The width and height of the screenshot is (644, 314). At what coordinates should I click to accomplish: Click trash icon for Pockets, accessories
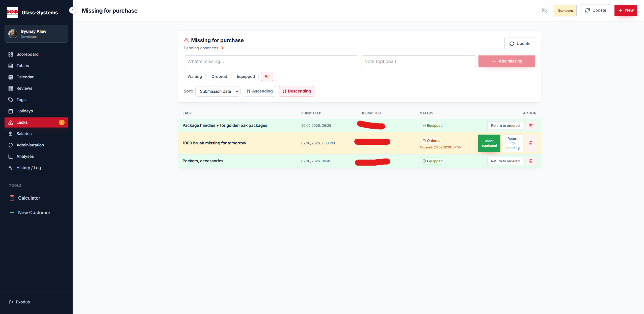[531, 161]
